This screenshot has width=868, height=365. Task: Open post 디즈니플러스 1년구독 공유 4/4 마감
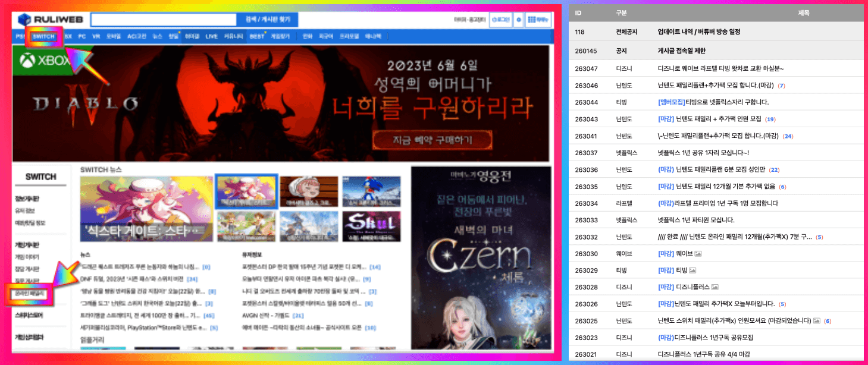(704, 354)
